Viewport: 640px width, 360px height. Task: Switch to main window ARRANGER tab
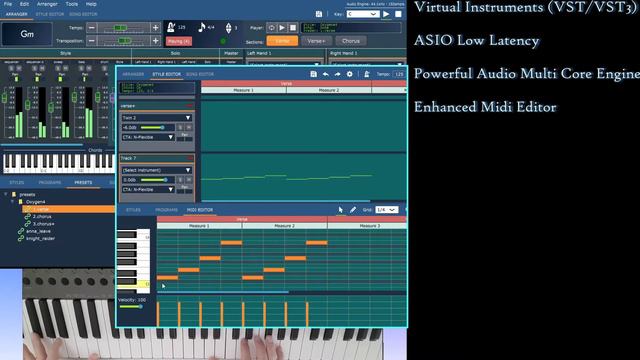pyautogui.click(x=17, y=14)
